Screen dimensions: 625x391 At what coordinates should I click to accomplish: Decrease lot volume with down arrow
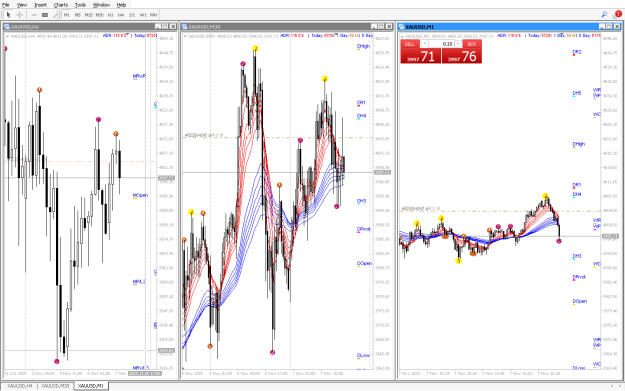pyautogui.click(x=424, y=44)
